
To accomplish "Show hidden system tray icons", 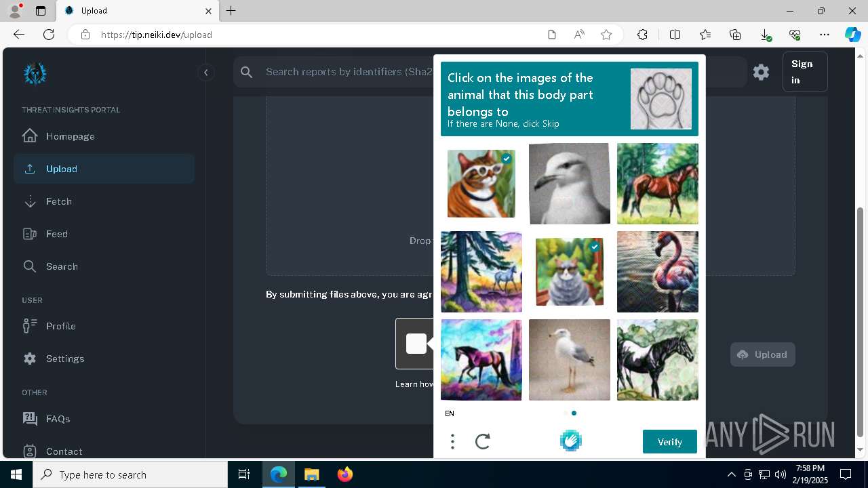I will (731, 474).
